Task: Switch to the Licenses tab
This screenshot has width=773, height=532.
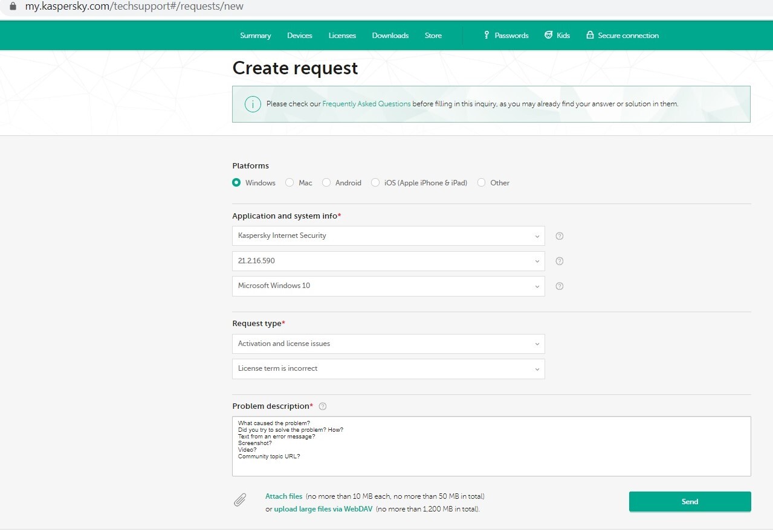Action: 342,36
